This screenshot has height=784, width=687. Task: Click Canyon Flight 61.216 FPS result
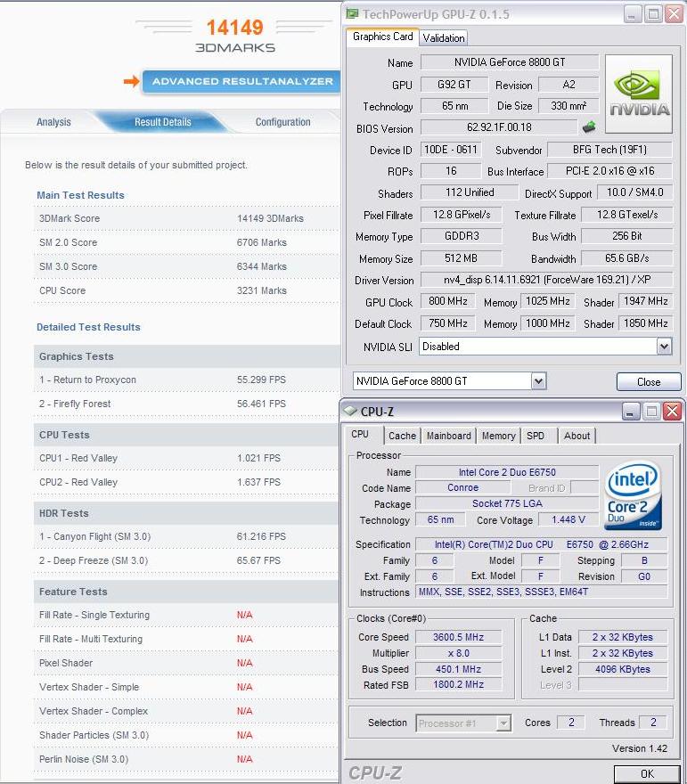coord(261,536)
